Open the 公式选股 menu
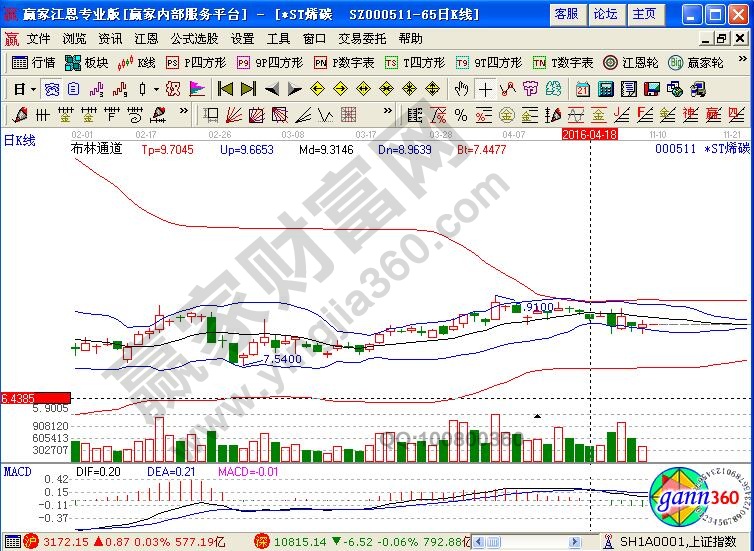 coord(194,38)
